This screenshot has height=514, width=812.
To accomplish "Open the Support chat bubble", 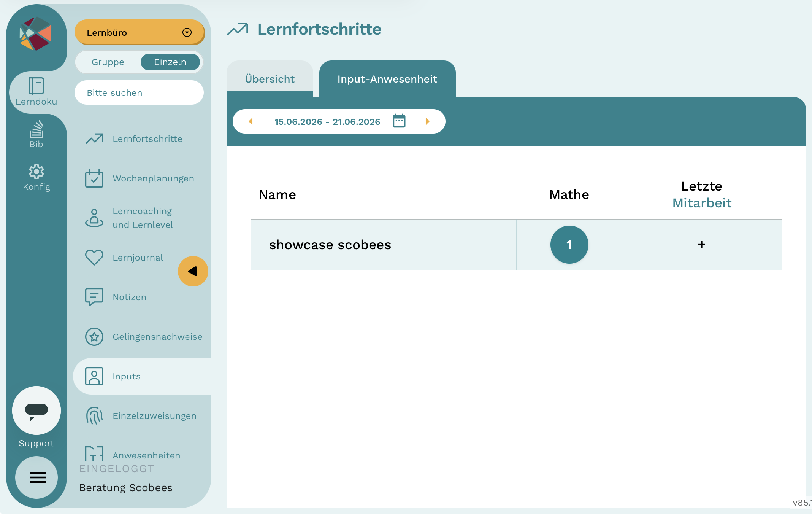I will (36, 411).
